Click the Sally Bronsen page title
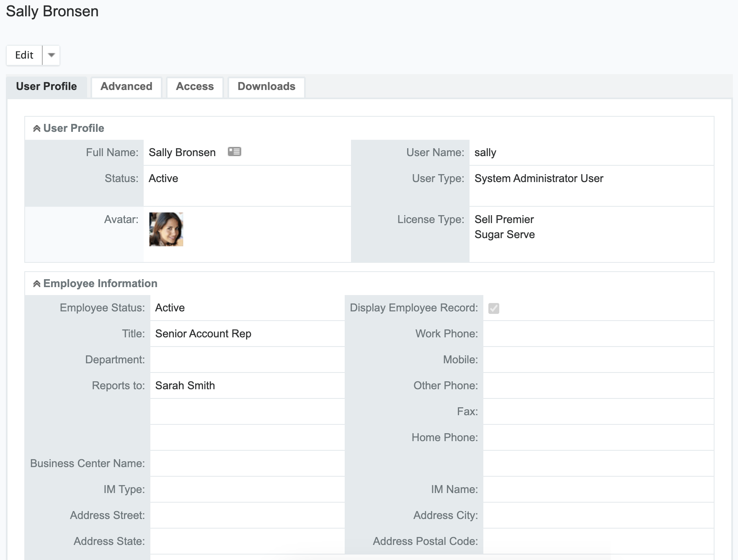Image resolution: width=738 pixels, height=560 pixels. coord(52,11)
